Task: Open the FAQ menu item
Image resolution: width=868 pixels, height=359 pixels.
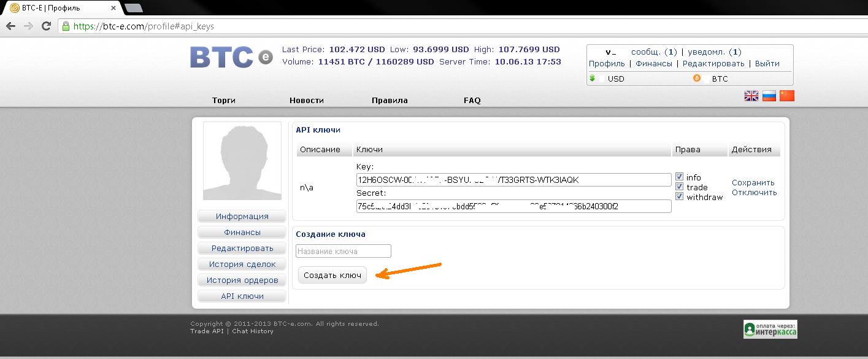Action: 472,100
